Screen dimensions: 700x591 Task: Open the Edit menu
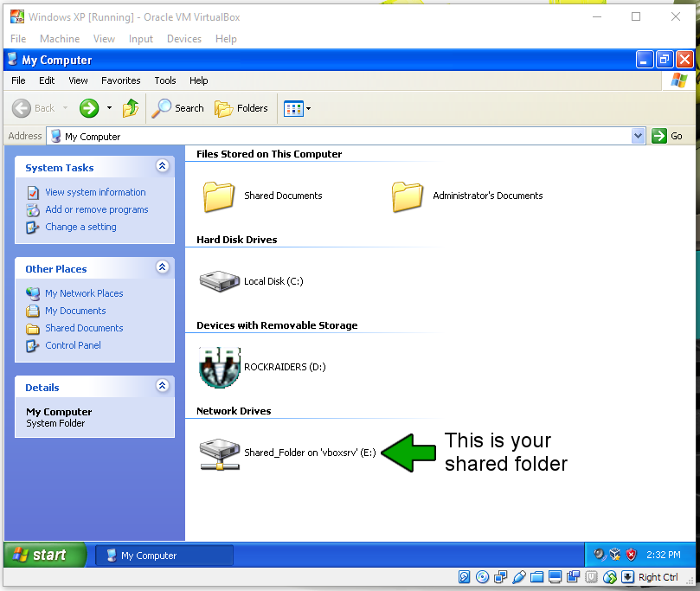click(47, 80)
